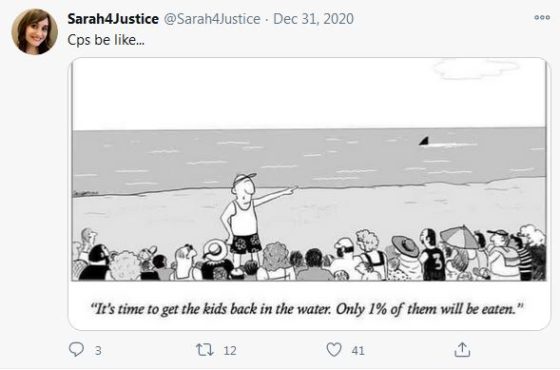
Task: Click the reply speech bubble icon
Action: (76, 350)
